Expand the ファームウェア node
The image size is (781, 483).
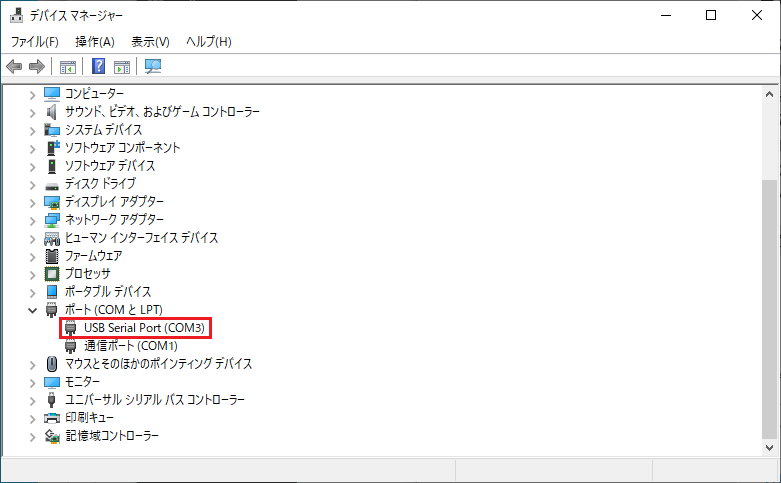pyautogui.click(x=32, y=256)
